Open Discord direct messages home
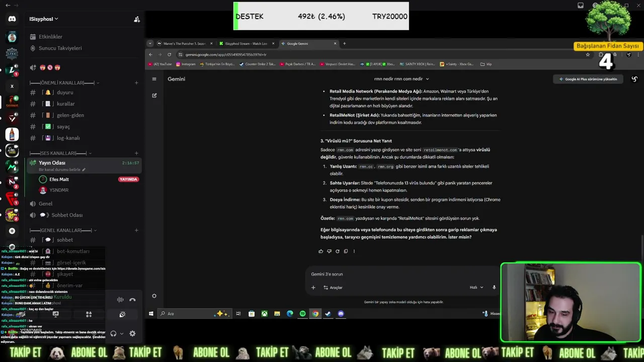 [x=12, y=19]
